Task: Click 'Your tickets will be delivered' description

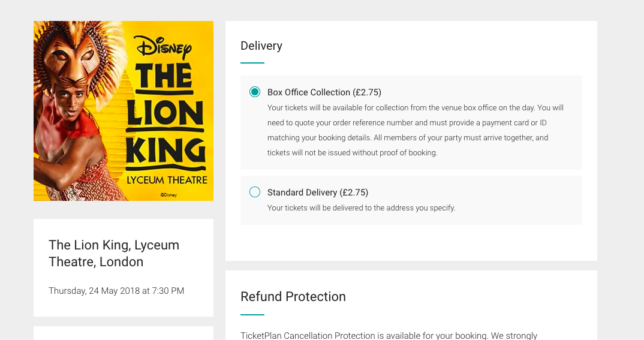Action: [362, 207]
